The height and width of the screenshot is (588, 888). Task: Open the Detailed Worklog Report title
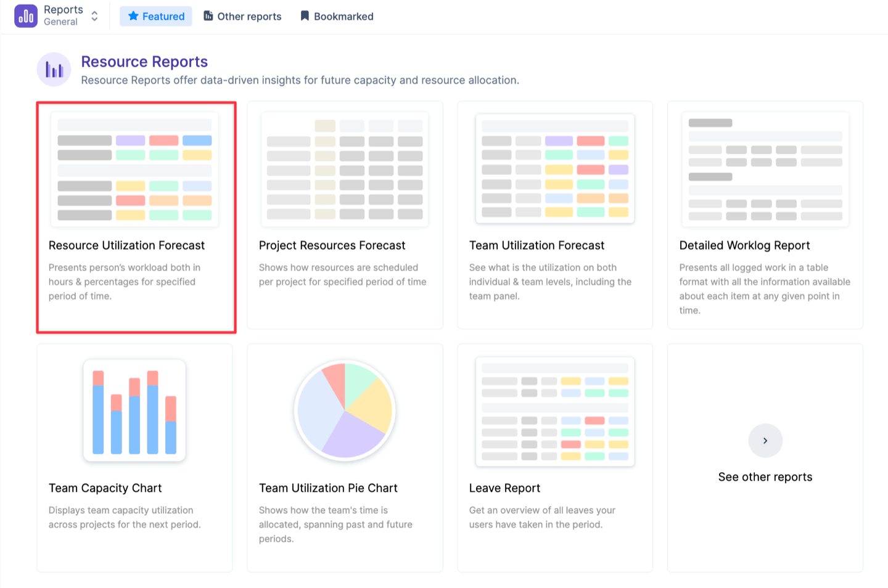pyautogui.click(x=744, y=245)
